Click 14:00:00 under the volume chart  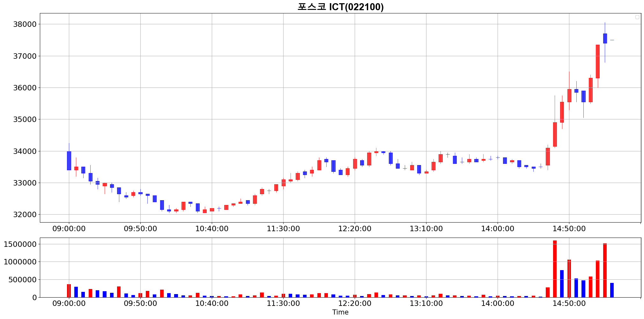[x=498, y=303]
